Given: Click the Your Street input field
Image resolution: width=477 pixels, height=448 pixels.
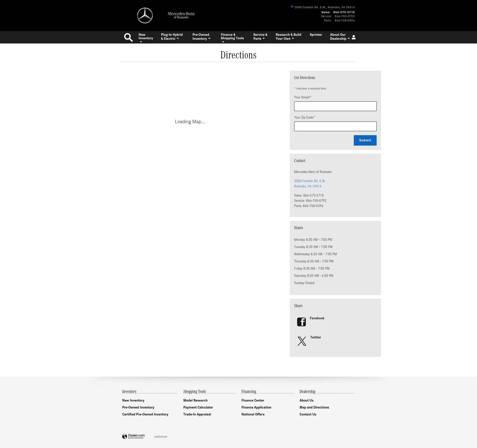Looking at the screenshot, I should (x=335, y=106).
